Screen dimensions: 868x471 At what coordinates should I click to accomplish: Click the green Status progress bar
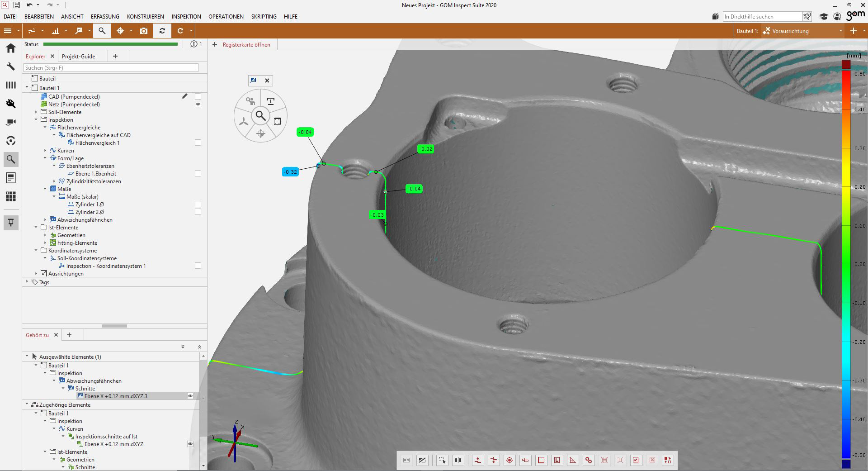click(x=111, y=44)
